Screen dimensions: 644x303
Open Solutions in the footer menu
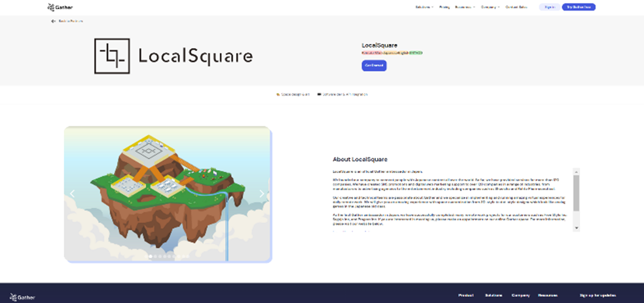pyautogui.click(x=494, y=295)
